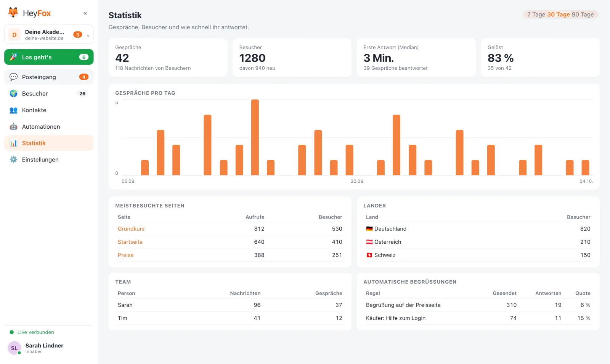The width and height of the screenshot is (610, 364).
Task: Click Begrüßung auf der Preisseite rule
Action: point(403,305)
